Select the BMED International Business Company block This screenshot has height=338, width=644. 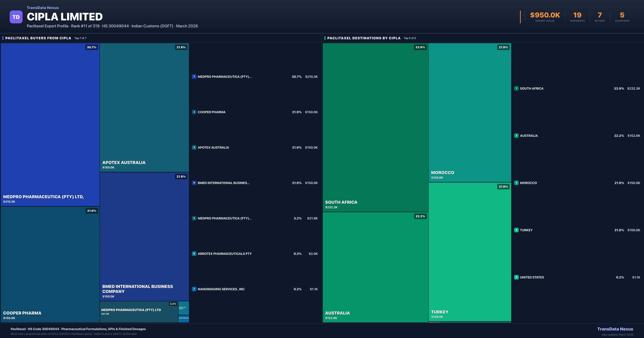click(144, 236)
